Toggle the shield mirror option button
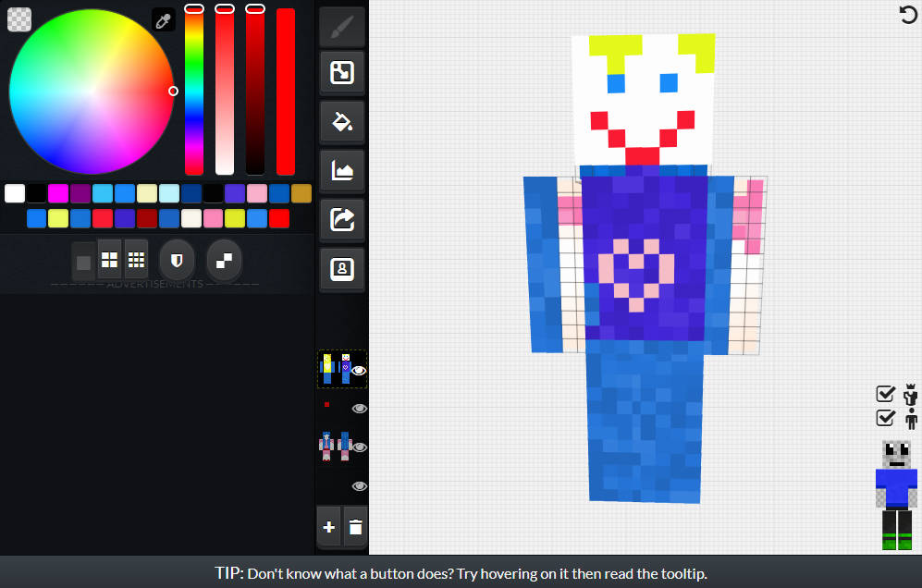Screen dimensions: 922x588 click(177, 260)
